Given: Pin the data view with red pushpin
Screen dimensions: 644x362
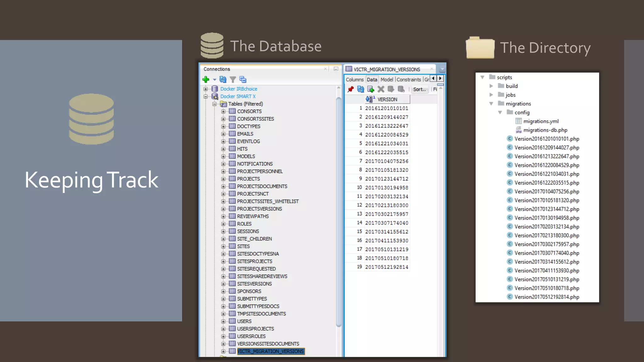Looking at the screenshot, I should point(351,89).
